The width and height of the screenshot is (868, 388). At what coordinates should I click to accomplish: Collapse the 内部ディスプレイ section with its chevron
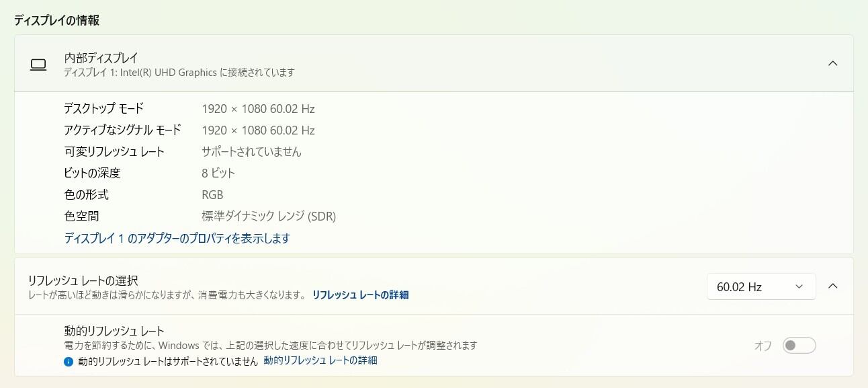point(832,63)
